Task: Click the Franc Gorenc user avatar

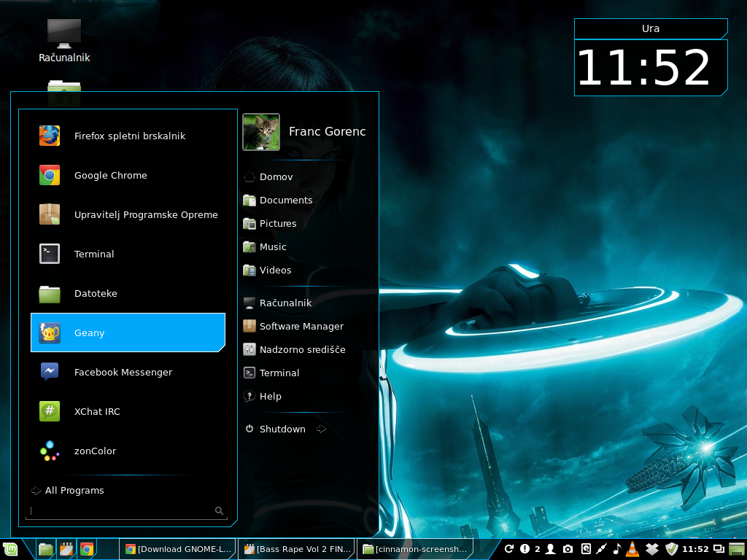Action: click(x=261, y=132)
